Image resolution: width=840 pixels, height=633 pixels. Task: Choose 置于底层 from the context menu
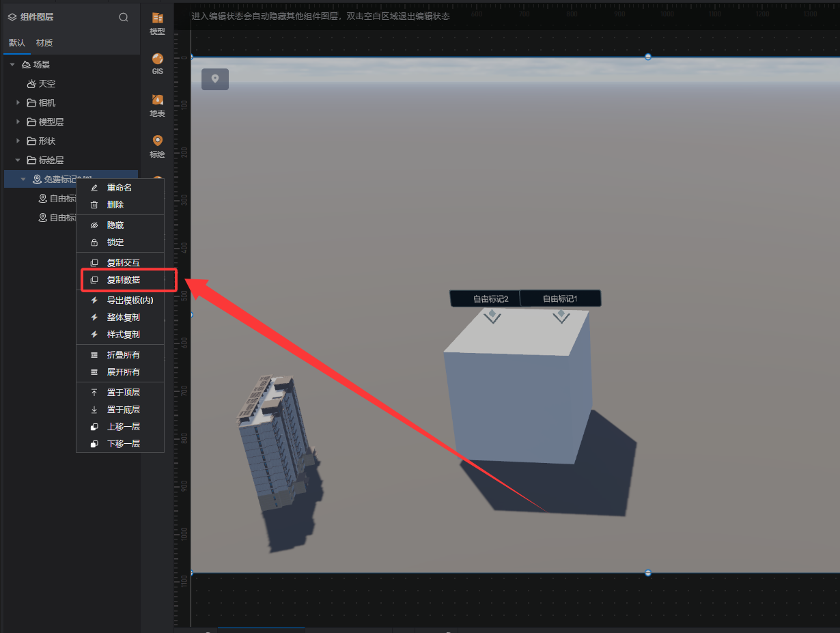(120, 409)
